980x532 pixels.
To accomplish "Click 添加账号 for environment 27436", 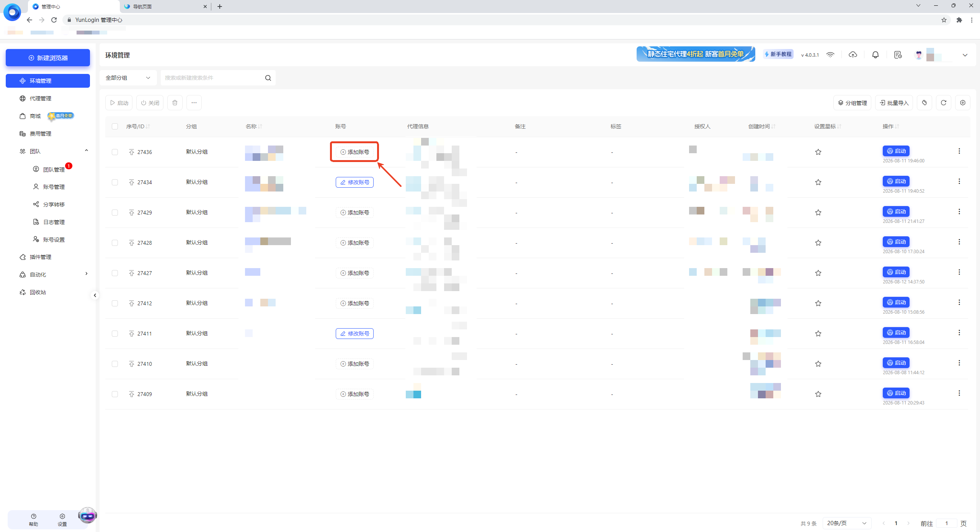I will [x=354, y=152].
